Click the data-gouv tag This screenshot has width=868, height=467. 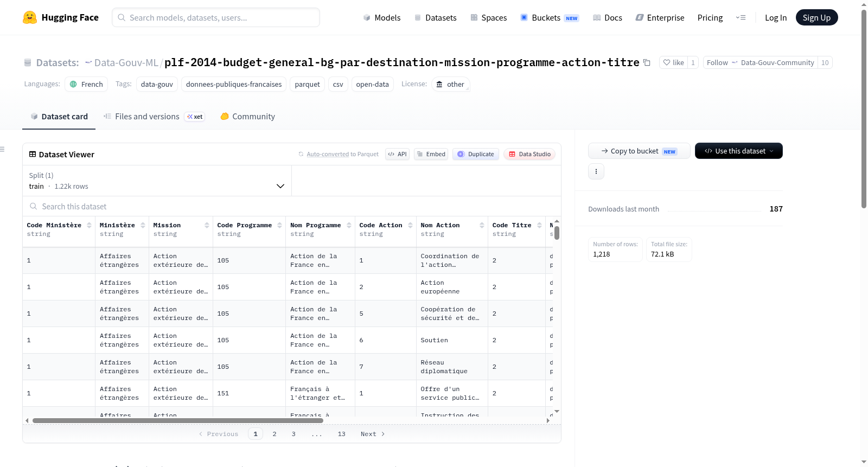tap(157, 84)
